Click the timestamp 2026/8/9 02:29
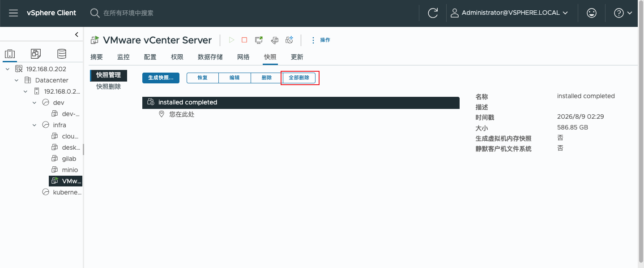This screenshot has height=268, width=644. [x=580, y=117]
